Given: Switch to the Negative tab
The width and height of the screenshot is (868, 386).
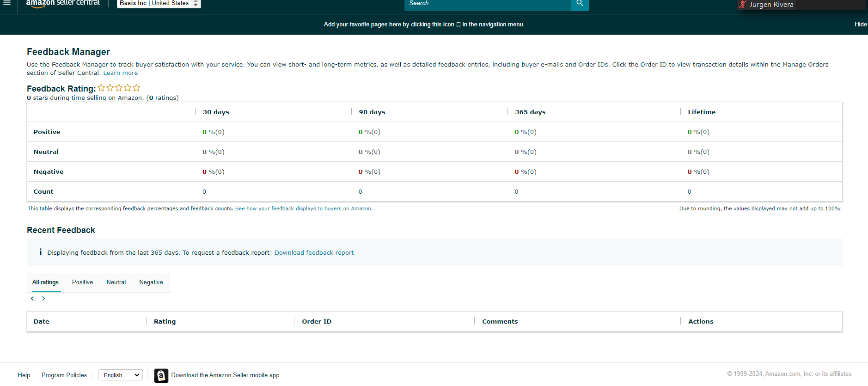Looking at the screenshot, I should (x=151, y=282).
